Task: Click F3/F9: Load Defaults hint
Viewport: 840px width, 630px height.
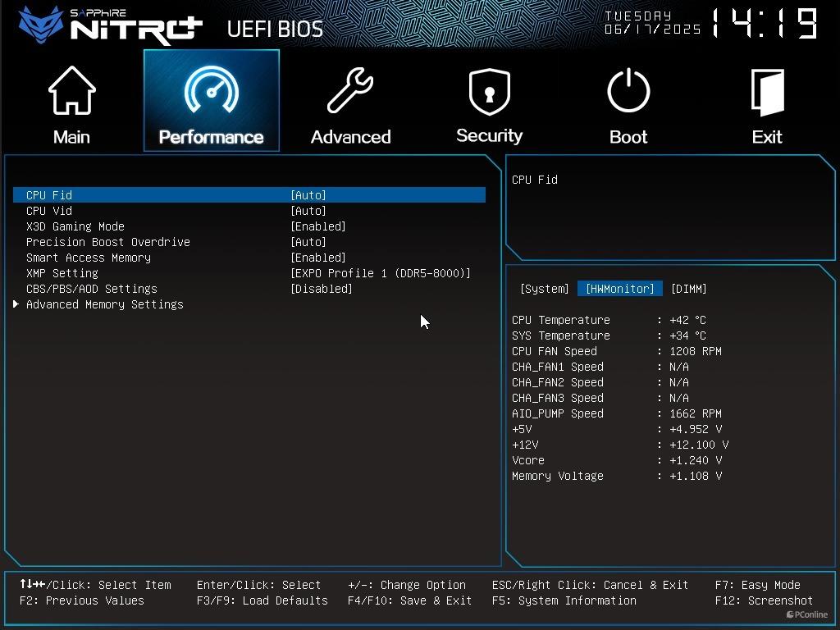Action: (x=262, y=600)
